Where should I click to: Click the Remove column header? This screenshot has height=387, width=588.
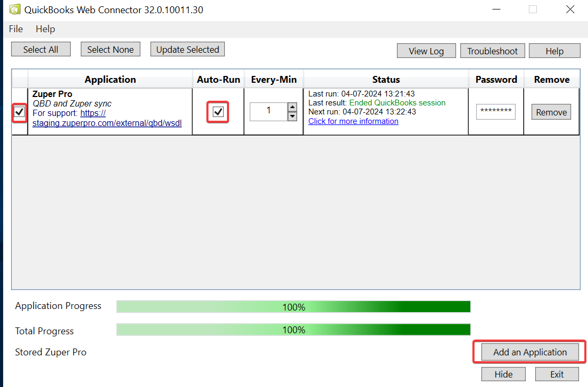(552, 80)
